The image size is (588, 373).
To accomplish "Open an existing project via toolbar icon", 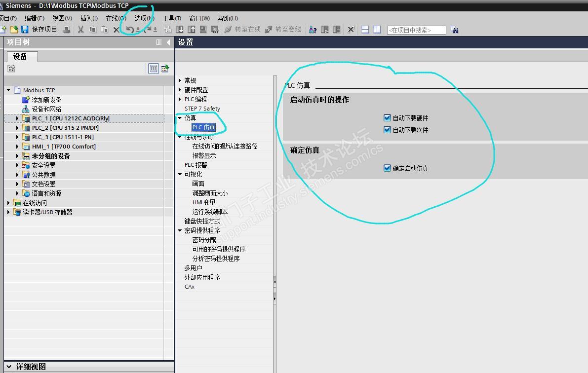I will 14,29.
